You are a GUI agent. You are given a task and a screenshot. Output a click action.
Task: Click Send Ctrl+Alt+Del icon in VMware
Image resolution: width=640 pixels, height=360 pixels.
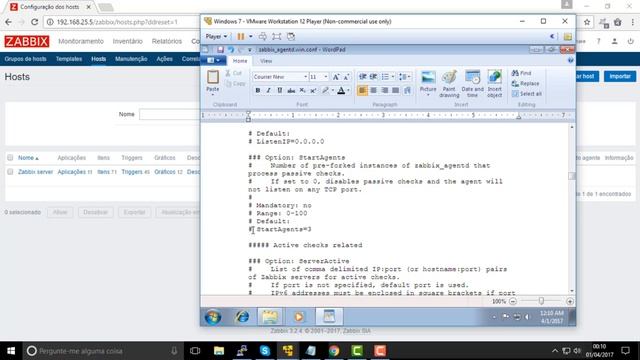262,36
